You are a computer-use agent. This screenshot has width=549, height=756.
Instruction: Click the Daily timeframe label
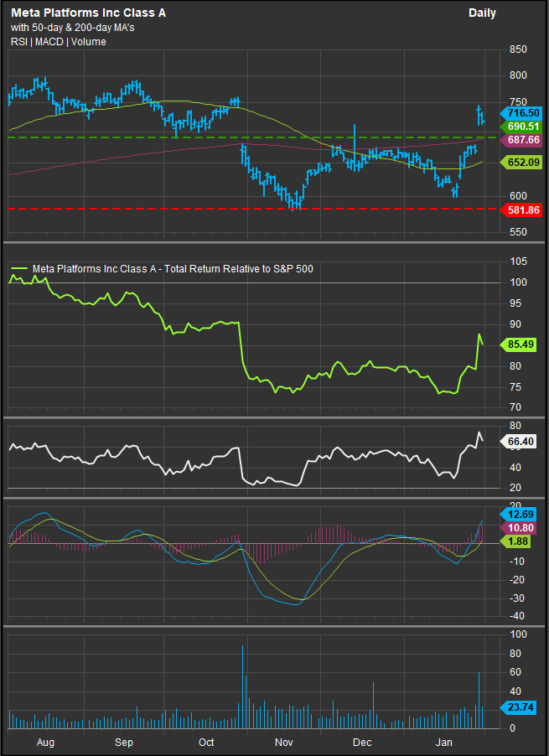(x=482, y=13)
